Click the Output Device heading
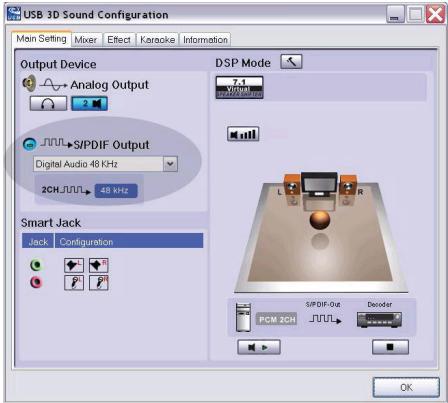The width and height of the screenshot is (448, 403). point(58,64)
